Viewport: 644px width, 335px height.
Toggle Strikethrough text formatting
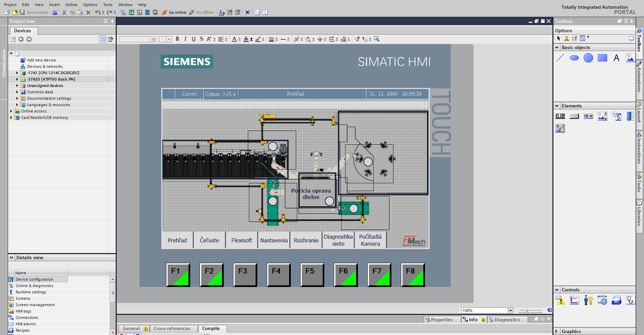[202, 39]
